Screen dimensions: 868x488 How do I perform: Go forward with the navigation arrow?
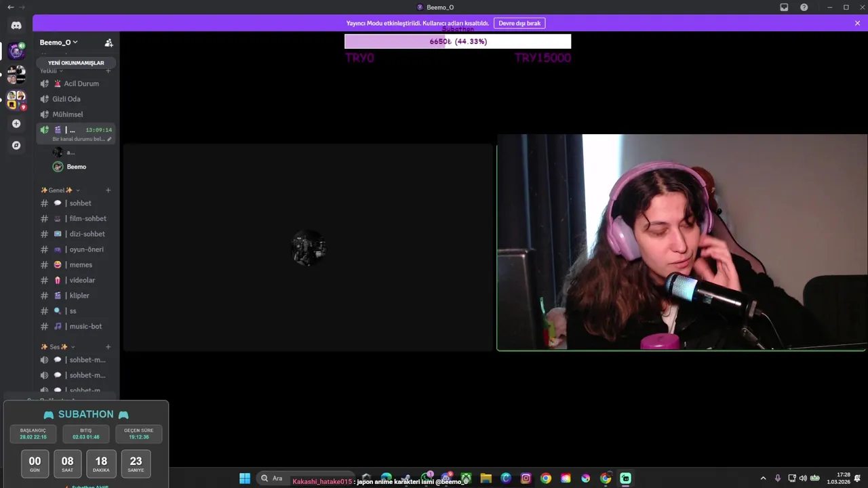22,7
